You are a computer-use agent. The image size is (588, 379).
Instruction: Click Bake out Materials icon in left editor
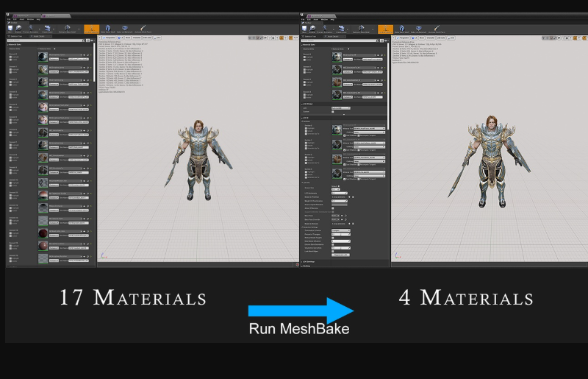tap(125, 28)
